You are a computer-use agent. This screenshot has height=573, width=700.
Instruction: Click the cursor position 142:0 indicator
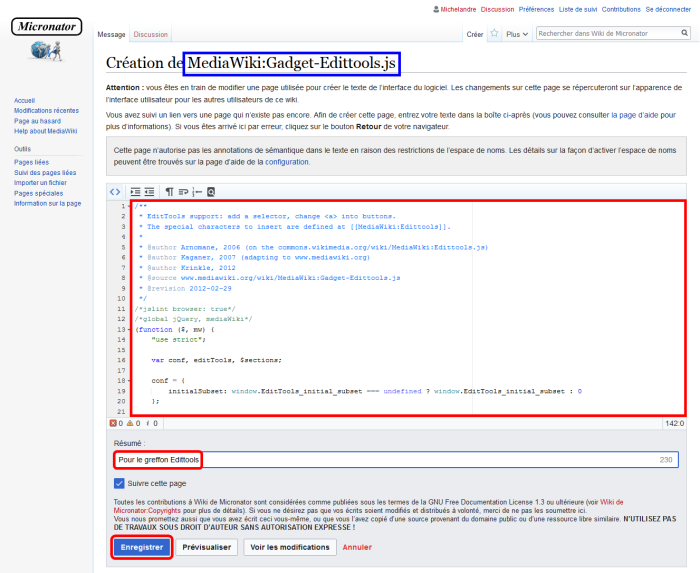pyautogui.click(x=674, y=423)
